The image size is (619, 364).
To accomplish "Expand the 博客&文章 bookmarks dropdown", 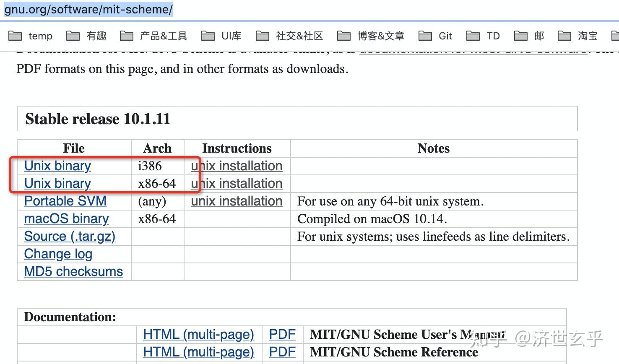I will coord(380,36).
